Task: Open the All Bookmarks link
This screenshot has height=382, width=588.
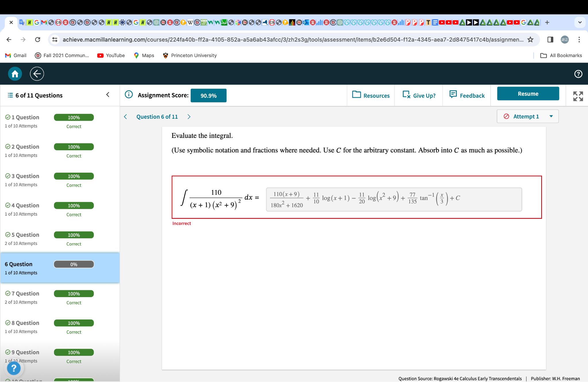Action: tap(561, 55)
